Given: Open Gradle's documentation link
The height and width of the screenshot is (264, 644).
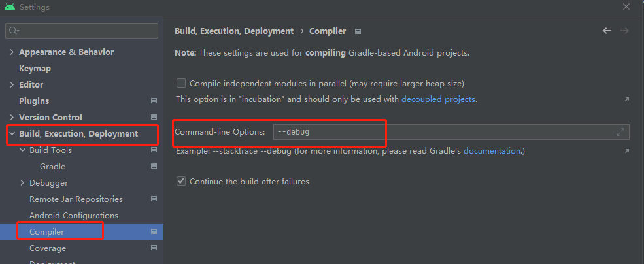Looking at the screenshot, I should click(x=492, y=151).
